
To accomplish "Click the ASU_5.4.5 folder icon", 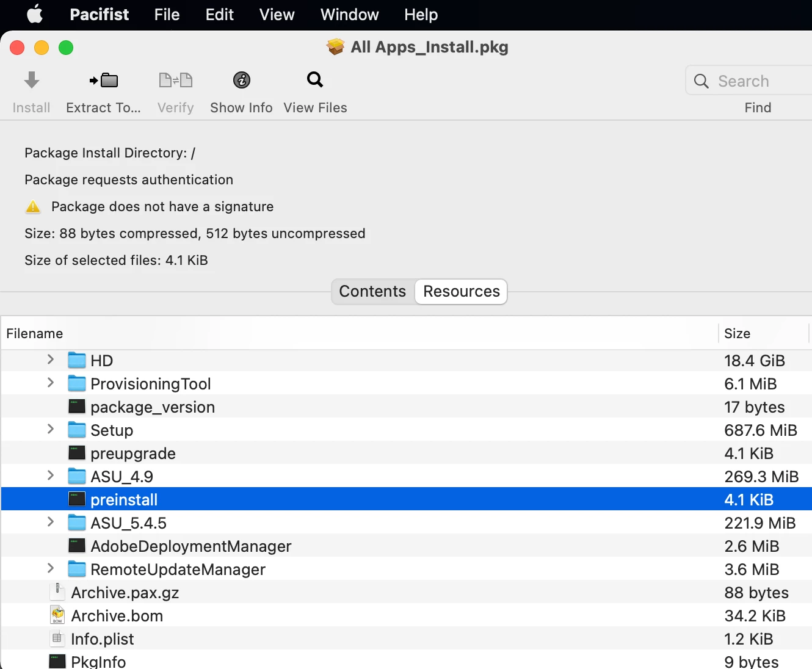I will click(x=77, y=523).
